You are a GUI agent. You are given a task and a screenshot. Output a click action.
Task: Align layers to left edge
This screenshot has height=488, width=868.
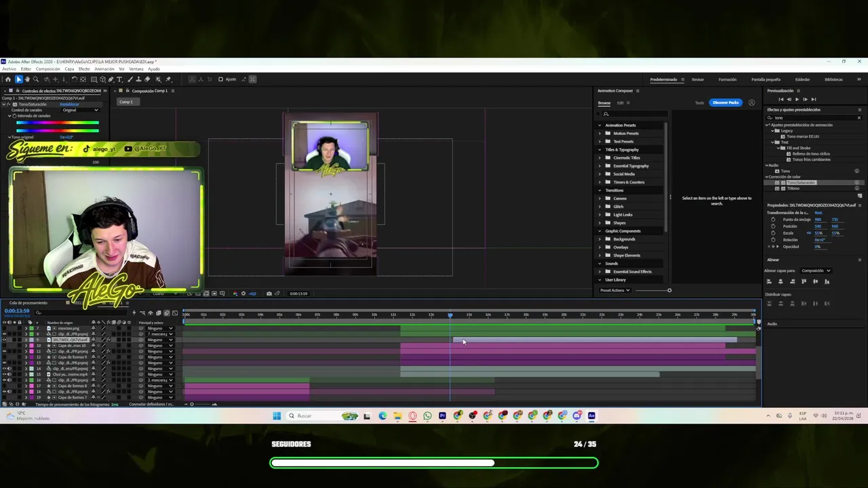coord(769,281)
